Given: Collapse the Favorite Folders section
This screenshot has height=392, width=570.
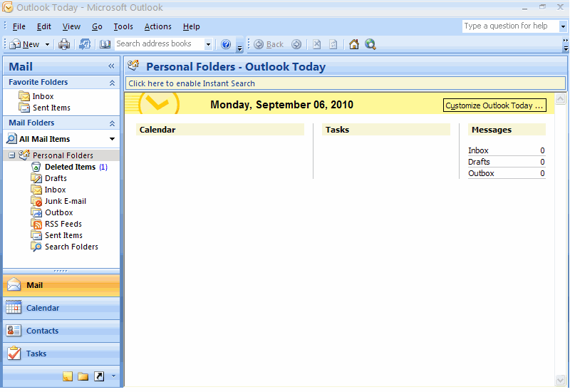Looking at the screenshot, I should 113,83.
